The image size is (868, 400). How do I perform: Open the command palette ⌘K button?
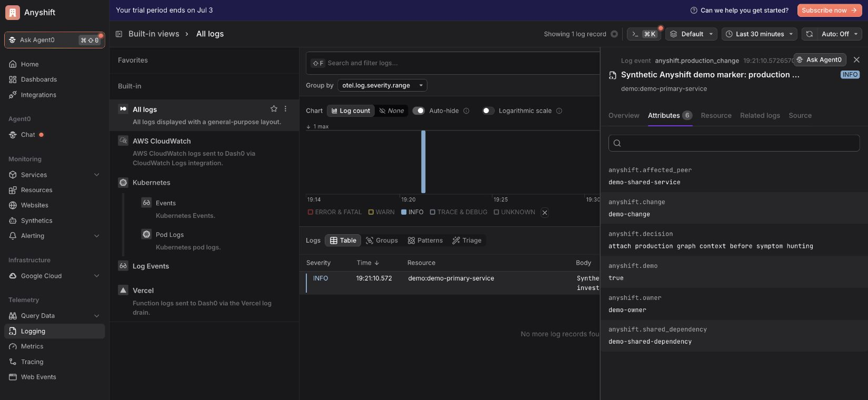pos(645,34)
